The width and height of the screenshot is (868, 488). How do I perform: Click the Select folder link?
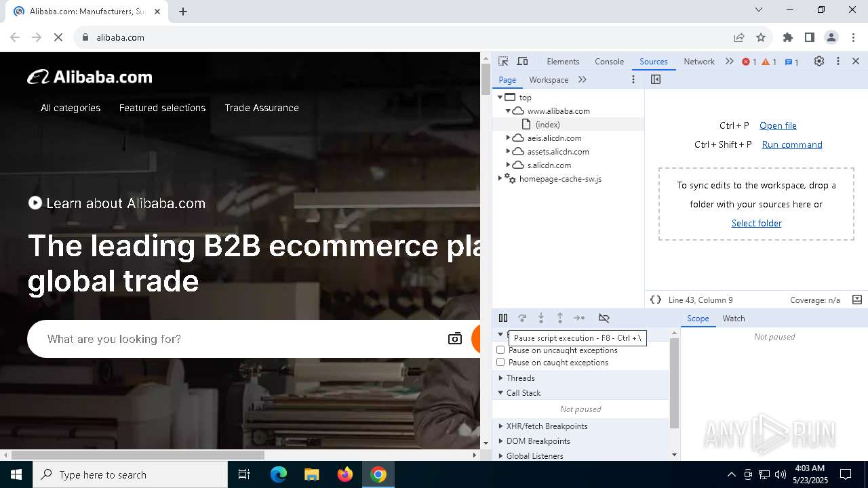(x=756, y=223)
